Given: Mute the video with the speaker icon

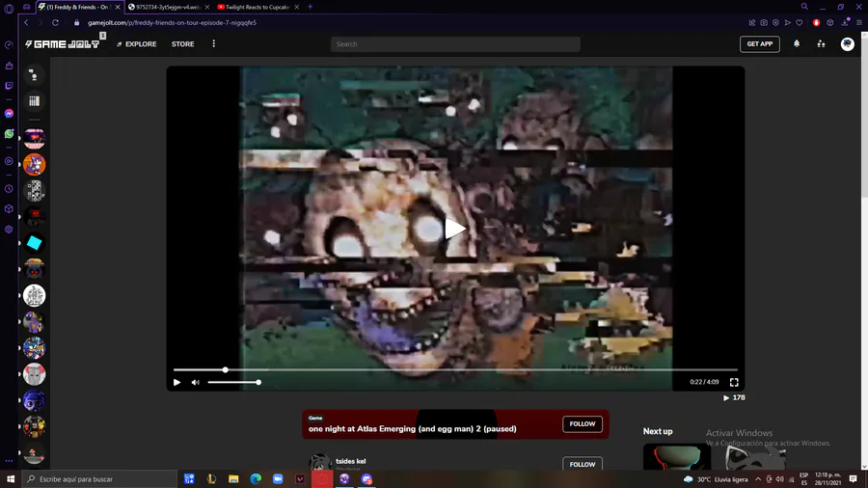Looking at the screenshot, I should pyautogui.click(x=196, y=382).
